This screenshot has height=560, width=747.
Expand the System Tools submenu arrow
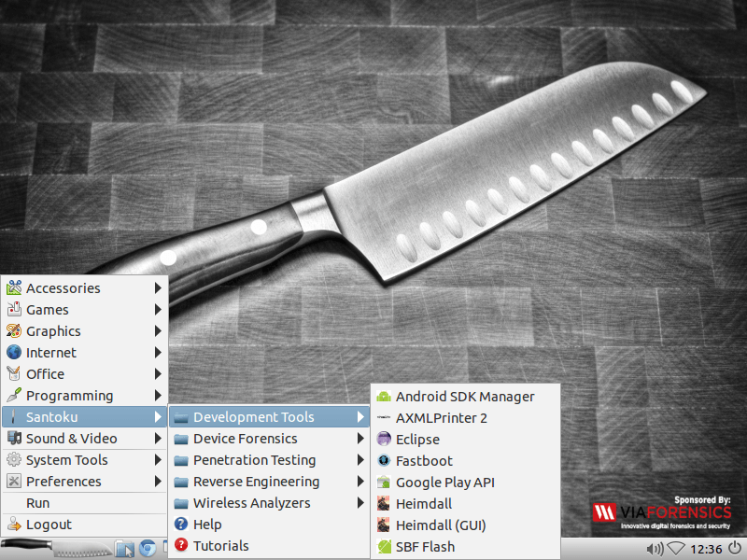[x=158, y=459]
